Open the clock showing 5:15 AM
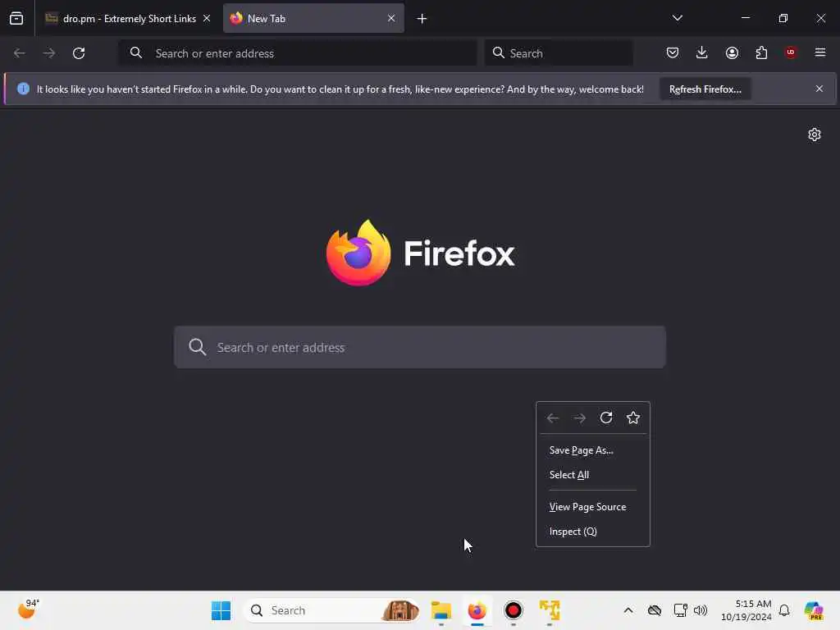The image size is (840, 630). tap(746, 610)
